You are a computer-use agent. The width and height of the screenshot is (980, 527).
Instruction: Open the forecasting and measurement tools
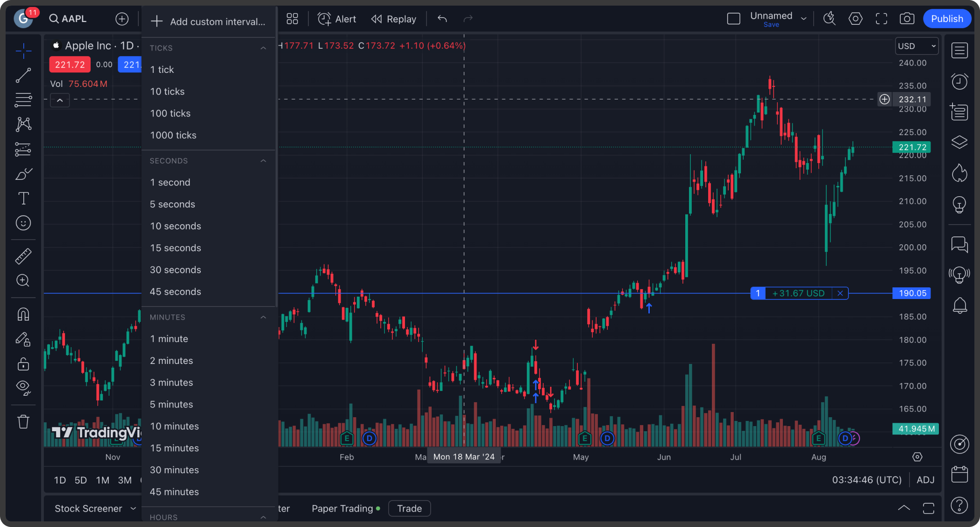(23, 149)
